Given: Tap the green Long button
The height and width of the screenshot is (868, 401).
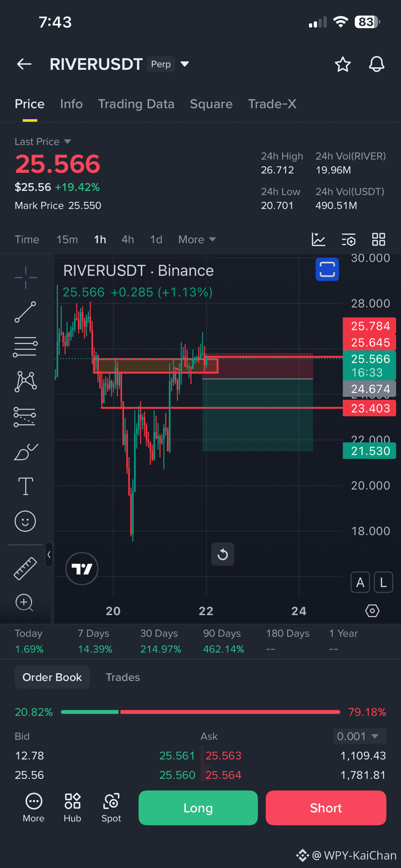Looking at the screenshot, I should (198, 808).
